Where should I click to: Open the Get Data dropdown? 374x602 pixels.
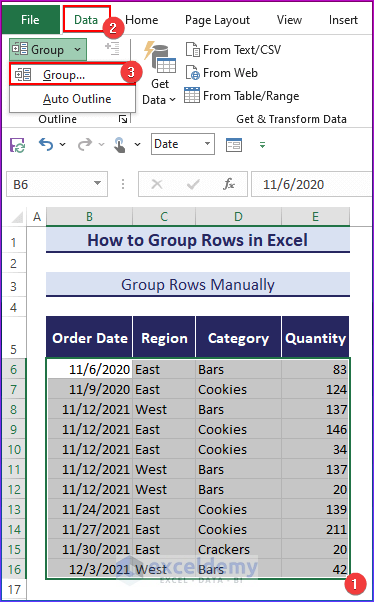159,92
